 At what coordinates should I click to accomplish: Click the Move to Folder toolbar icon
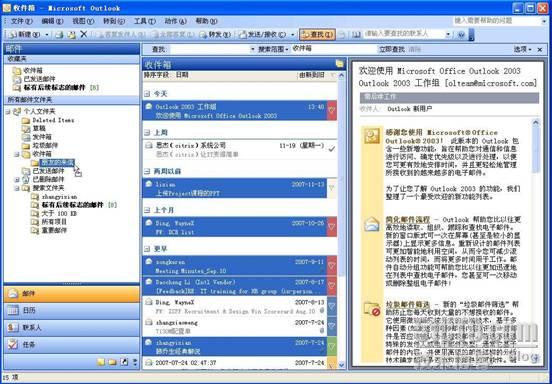click(x=71, y=34)
